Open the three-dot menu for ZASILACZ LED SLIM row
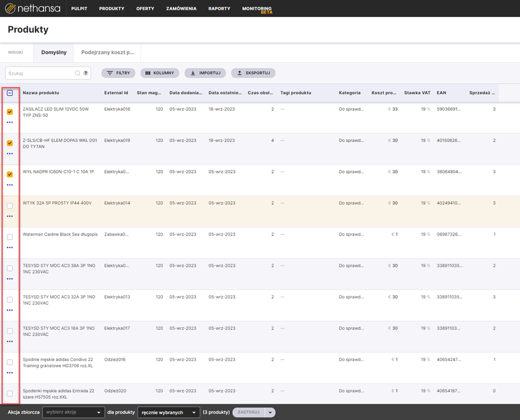 (x=10, y=122)
